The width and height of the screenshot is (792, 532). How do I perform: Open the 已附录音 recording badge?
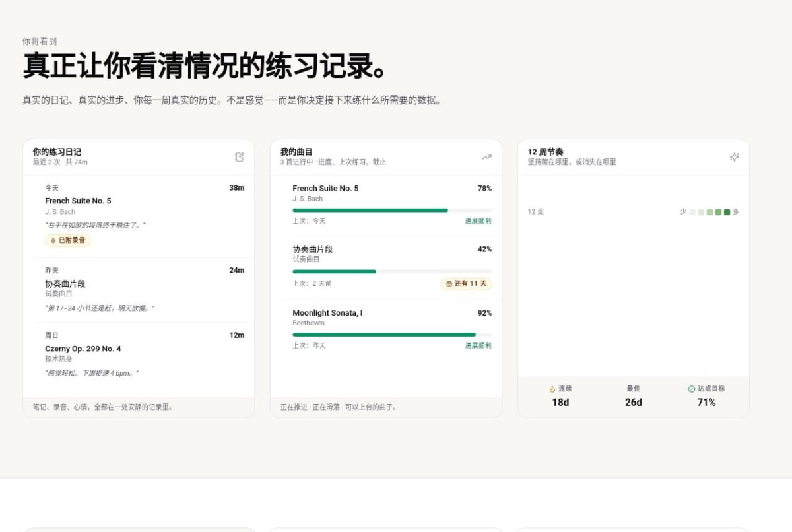68,241
